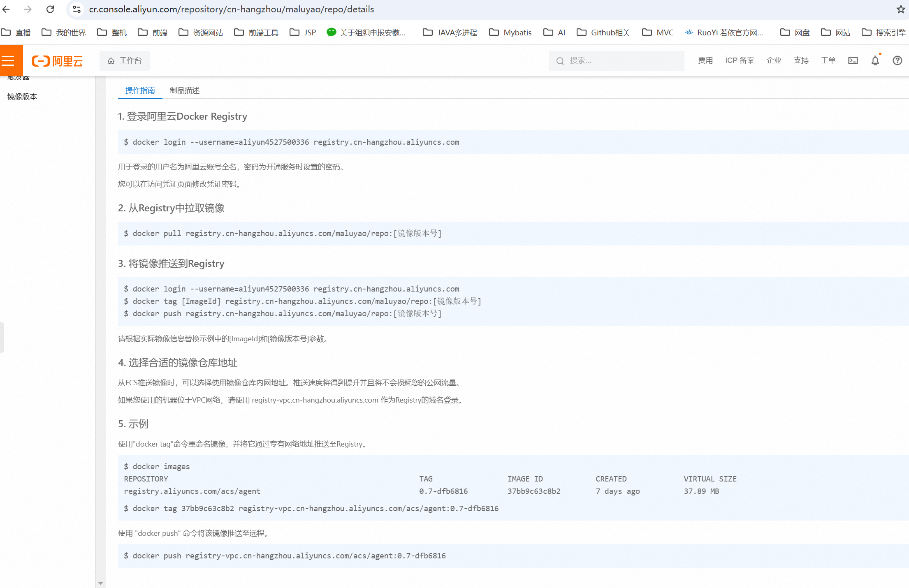This screenshot has width=909, height=588.
Task: Open the Mybatis bookmark folder
Action: (510, 32)
